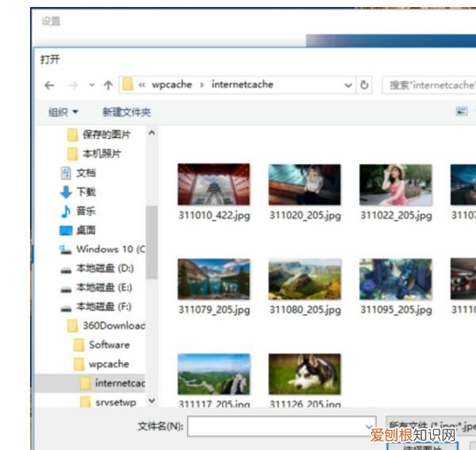Select thumbnail of 311020_205.jpg
This screenshot has height=450, width=476.
305,184
